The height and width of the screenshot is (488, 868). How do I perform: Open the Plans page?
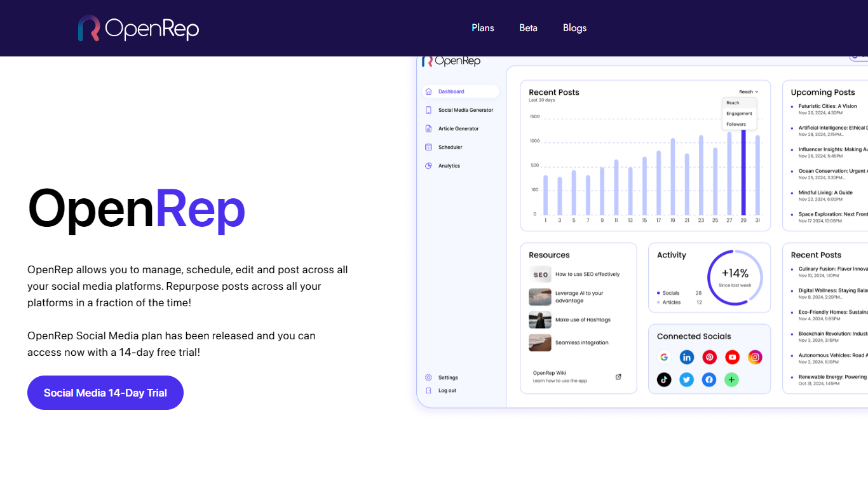click(x=483, y=28)
